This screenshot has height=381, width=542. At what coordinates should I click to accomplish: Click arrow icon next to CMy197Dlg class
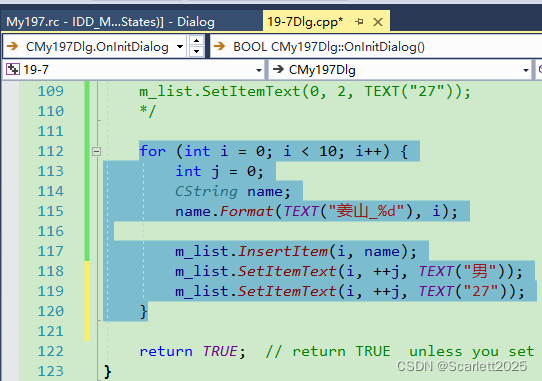[x=278, y=69]
